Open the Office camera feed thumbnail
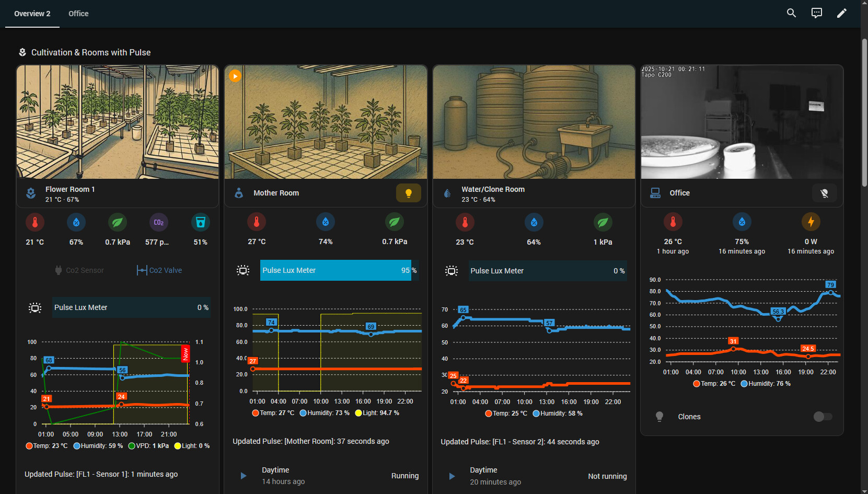Image resolution: width=868 pixels, height=494 pixels. pyautogui.click(x=742, y=122)
